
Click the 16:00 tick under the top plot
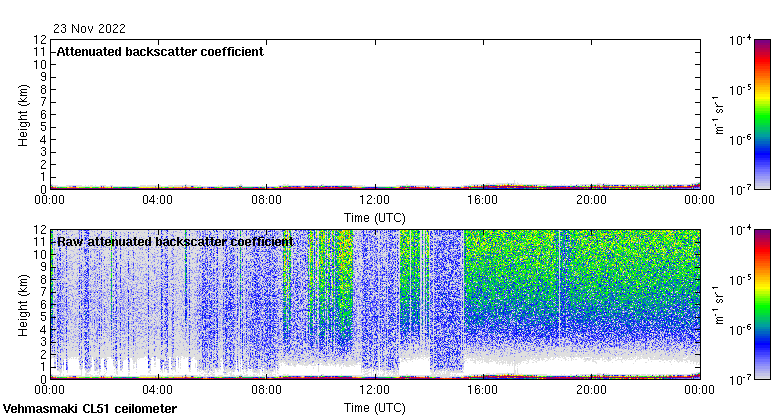click(x=483, y=200)
